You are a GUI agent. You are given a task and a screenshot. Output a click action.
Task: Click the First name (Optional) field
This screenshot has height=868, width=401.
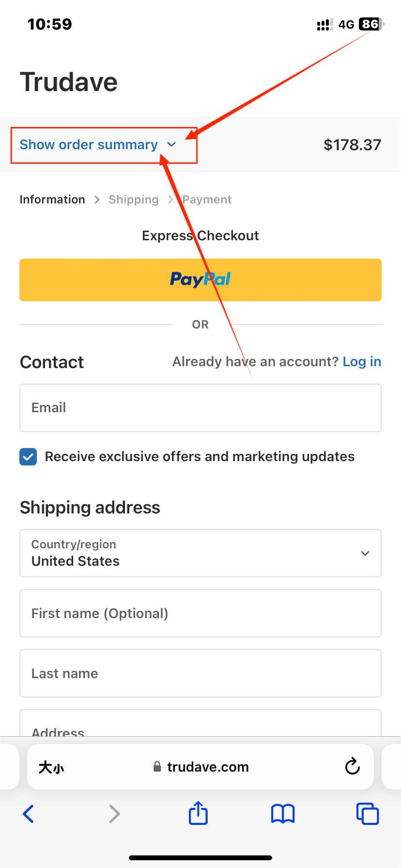[x=200, y=613]
